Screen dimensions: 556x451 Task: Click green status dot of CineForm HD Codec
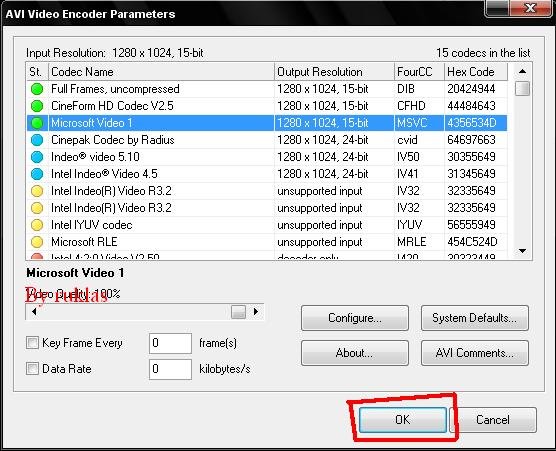pos(37,106)
